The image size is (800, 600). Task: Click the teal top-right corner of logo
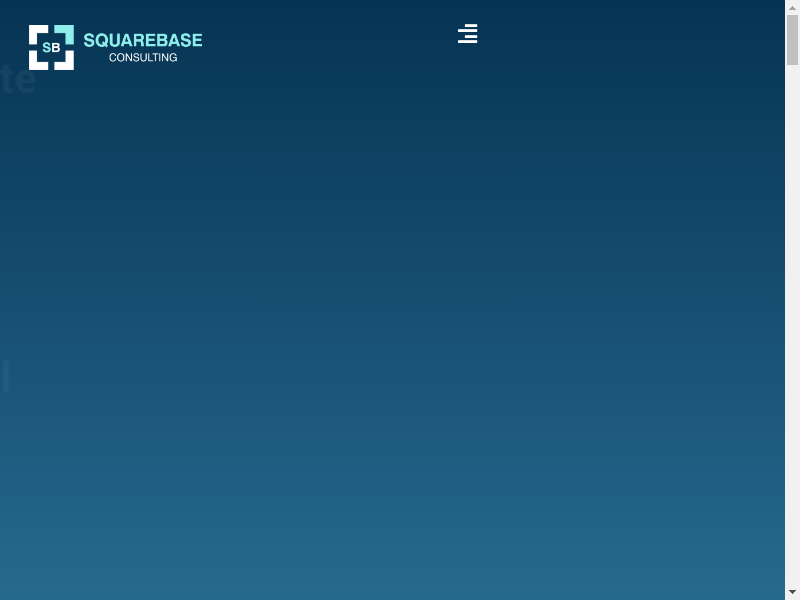[66, 32]
